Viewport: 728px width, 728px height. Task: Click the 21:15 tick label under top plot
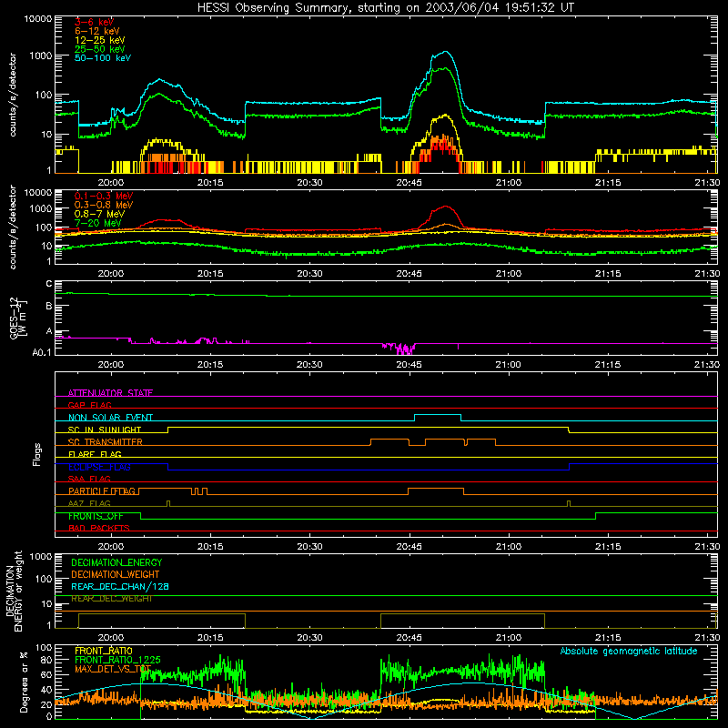coord(608,183)
